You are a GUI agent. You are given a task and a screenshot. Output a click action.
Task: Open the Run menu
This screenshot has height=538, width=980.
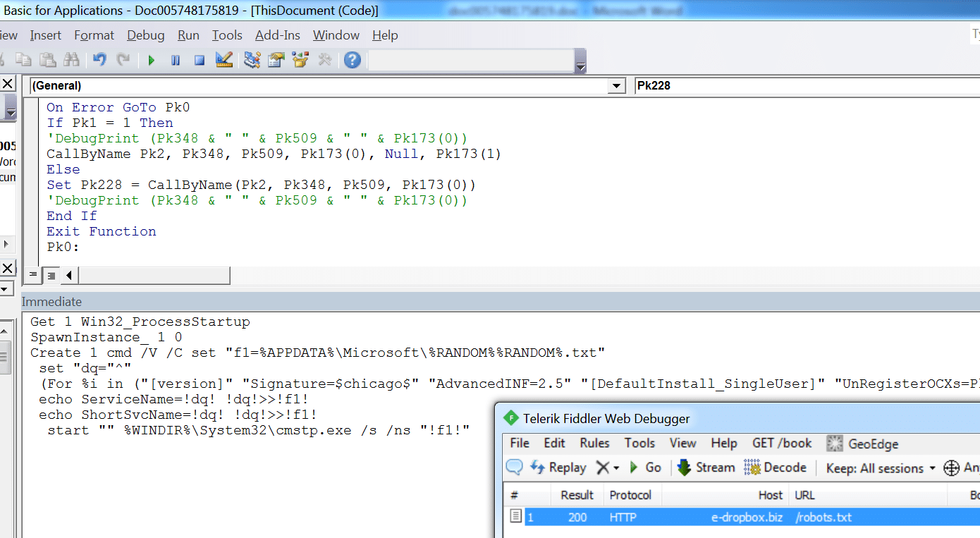click(188, 35)
